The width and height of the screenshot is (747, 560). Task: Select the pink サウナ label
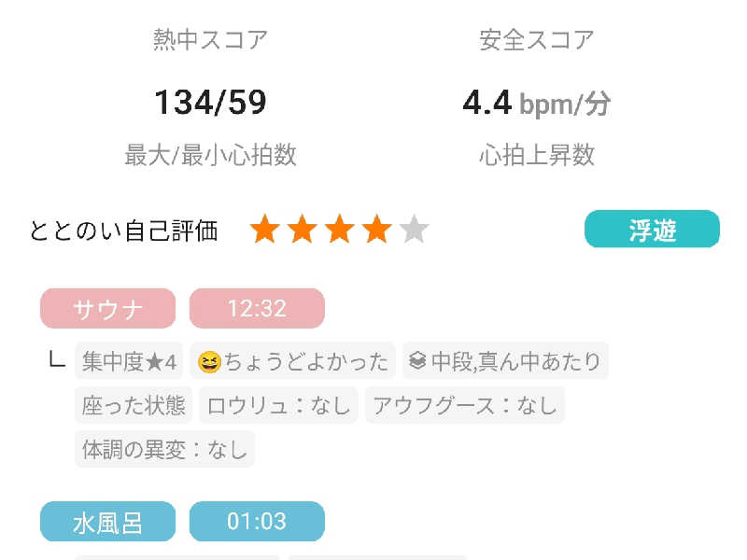tap(107, 309)
